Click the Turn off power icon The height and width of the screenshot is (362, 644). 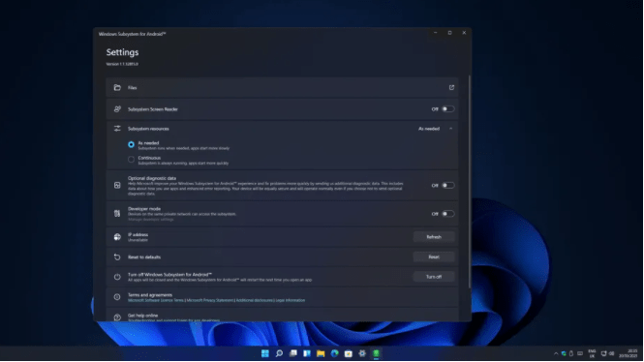coord(117,277)
